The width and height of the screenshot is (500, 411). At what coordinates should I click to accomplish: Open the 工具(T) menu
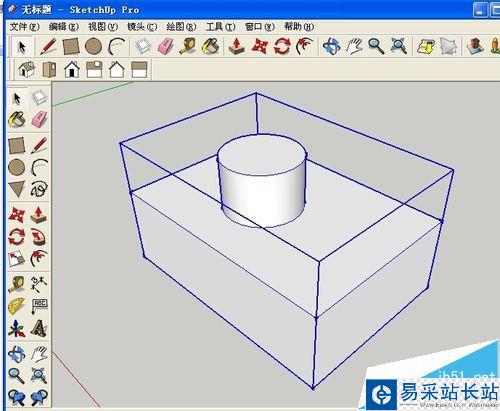click(x=221, y=26)
